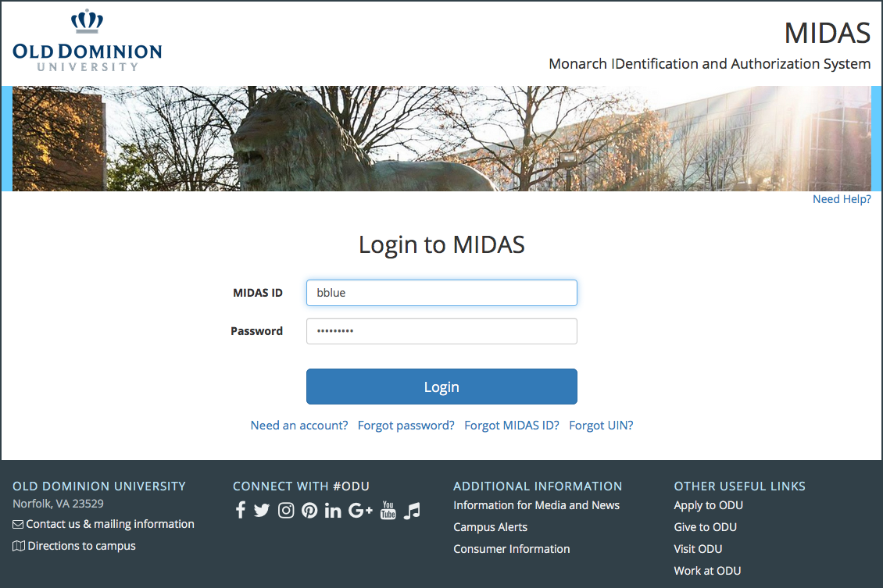Open Contact us & mailing information
This screenshot has height=588, width=883.
click(x=110, y=524)
